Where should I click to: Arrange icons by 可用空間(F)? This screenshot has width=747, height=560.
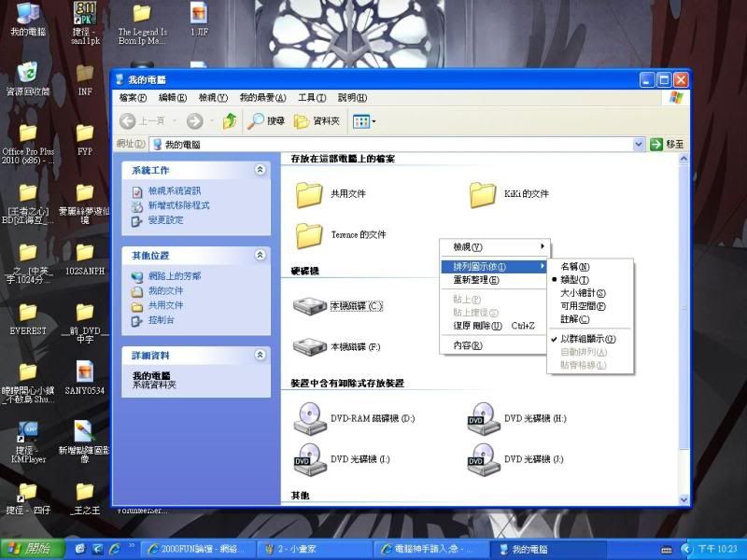pyautogui.click(x=590, y=306)
